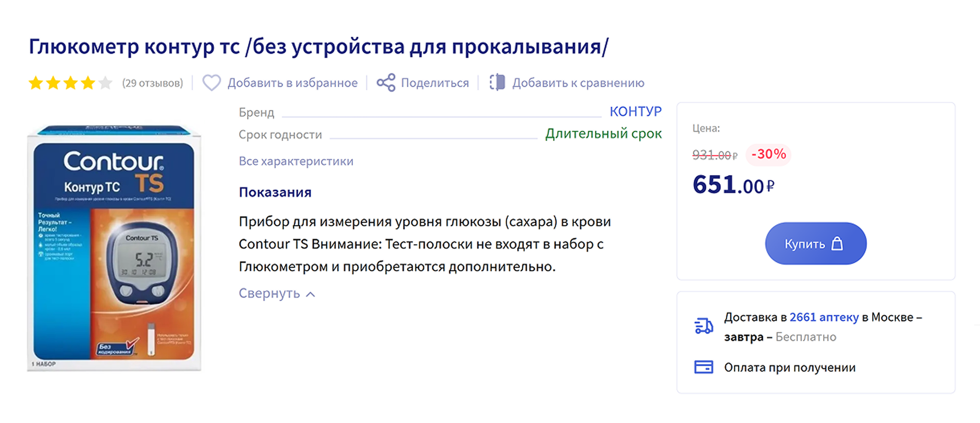Click the Цена: label
Image resolution: width=980 pixels, height=423 pixels.
706,128
